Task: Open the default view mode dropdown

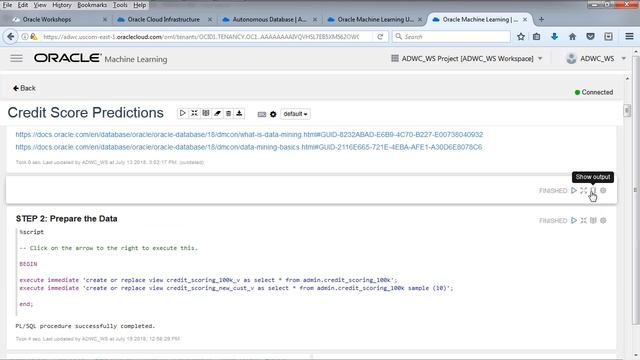Action: point(295,114)
